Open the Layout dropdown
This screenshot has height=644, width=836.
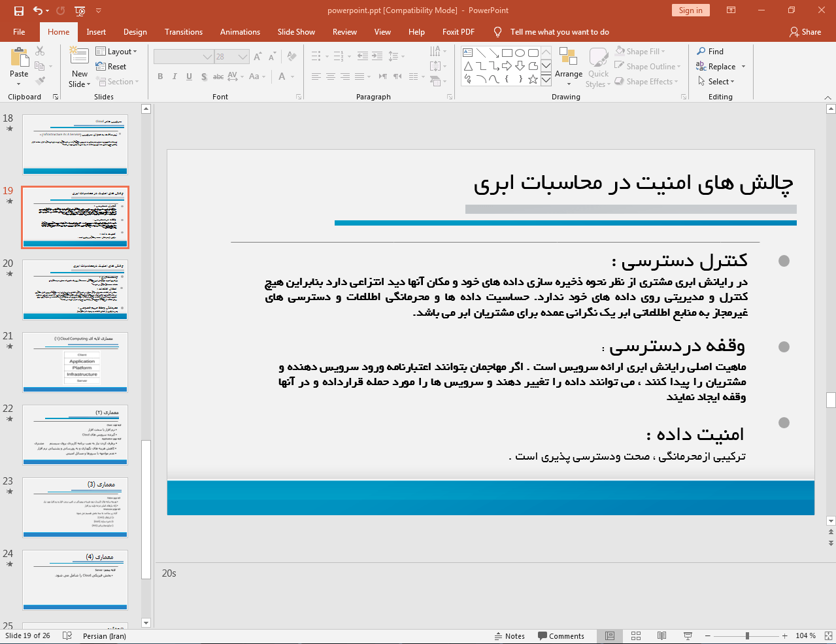click(116, 52)
